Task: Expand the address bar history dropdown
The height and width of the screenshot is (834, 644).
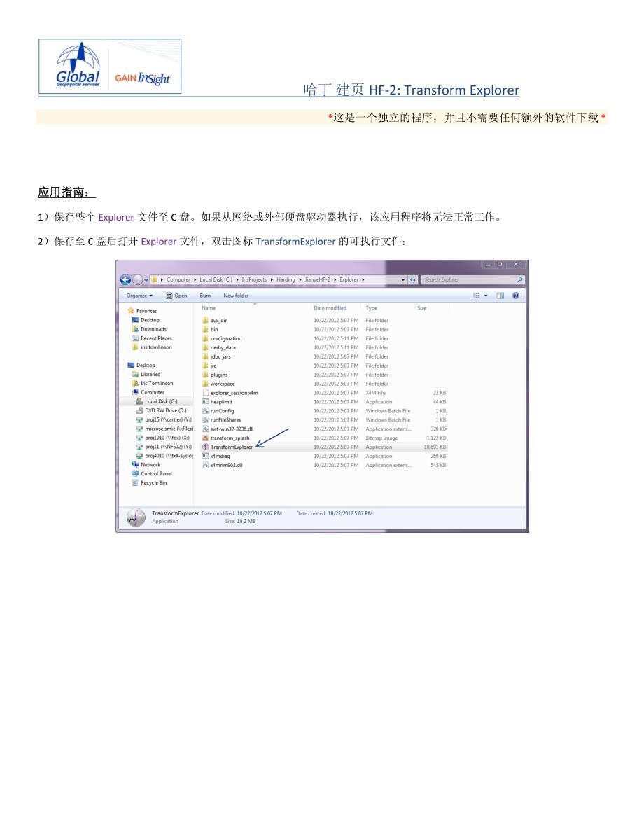Action: (403, 279)
